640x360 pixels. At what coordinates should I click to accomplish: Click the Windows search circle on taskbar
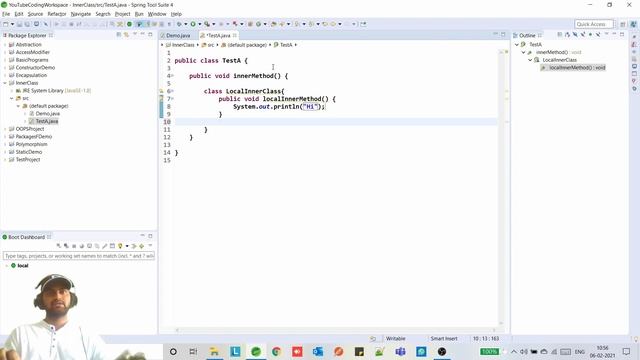[x=173, y=351]
